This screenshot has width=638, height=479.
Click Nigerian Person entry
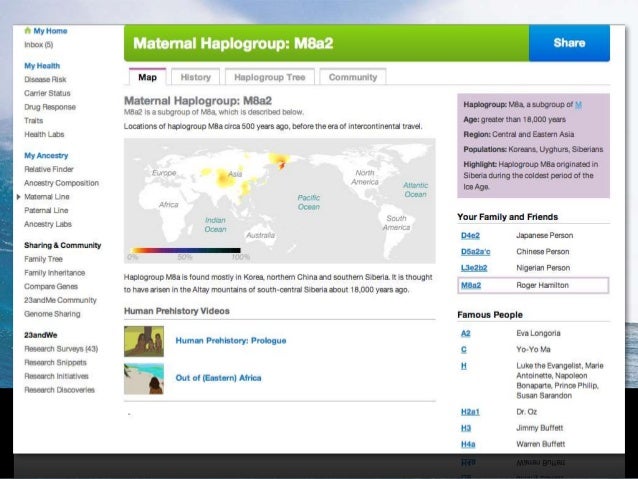[x=543, y=268]
